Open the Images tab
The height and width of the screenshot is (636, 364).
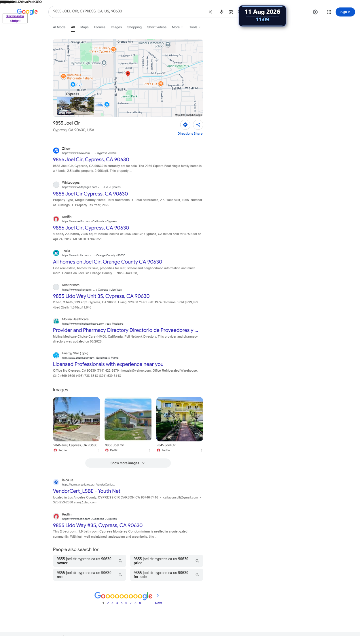pos(116,27)
